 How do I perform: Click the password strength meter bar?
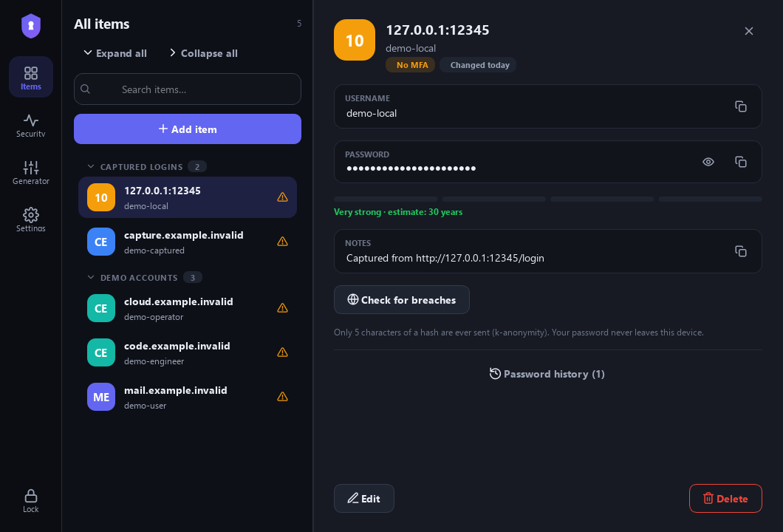click(548, 199)
